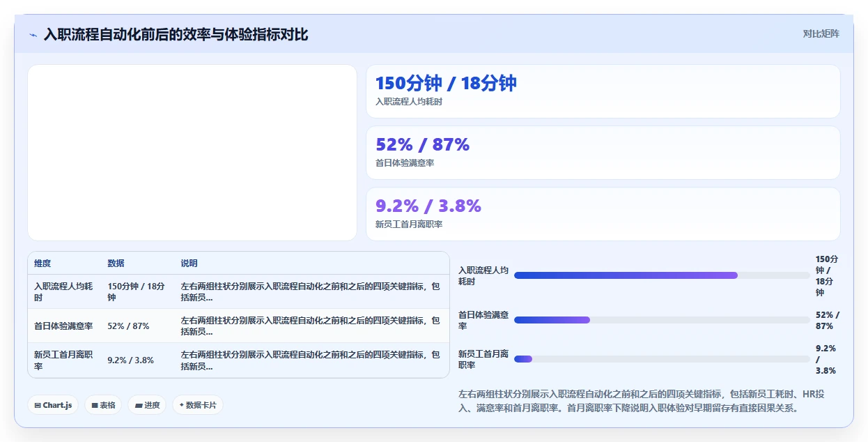Click 入职流程人均耗时 label beside the progress bar
Image resolution: width=868 pixels, height=442 pixels.
coord(483,275)
